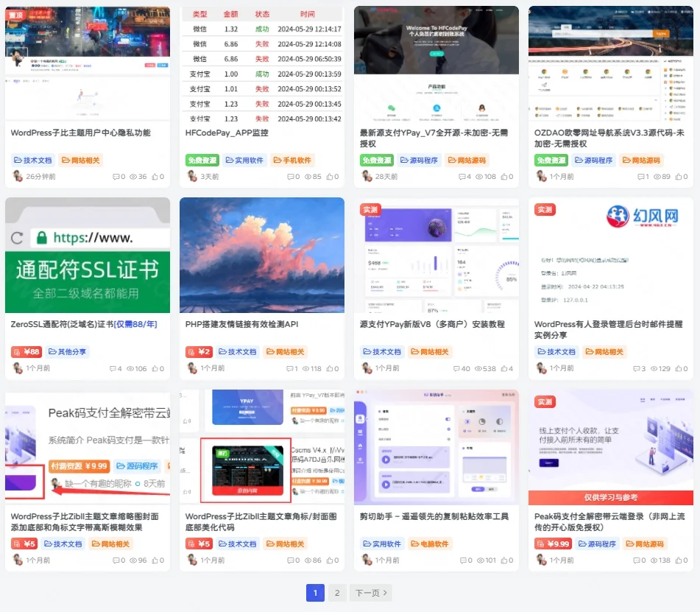700x612 pixels.
Task: Select 源码程序 tag on YPay_V7 card
Action: (x=419, y=161)
